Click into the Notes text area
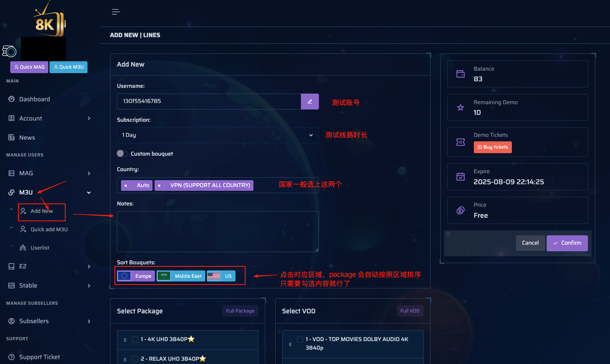Screen dimensions: 610x364 tap(218, 232)
